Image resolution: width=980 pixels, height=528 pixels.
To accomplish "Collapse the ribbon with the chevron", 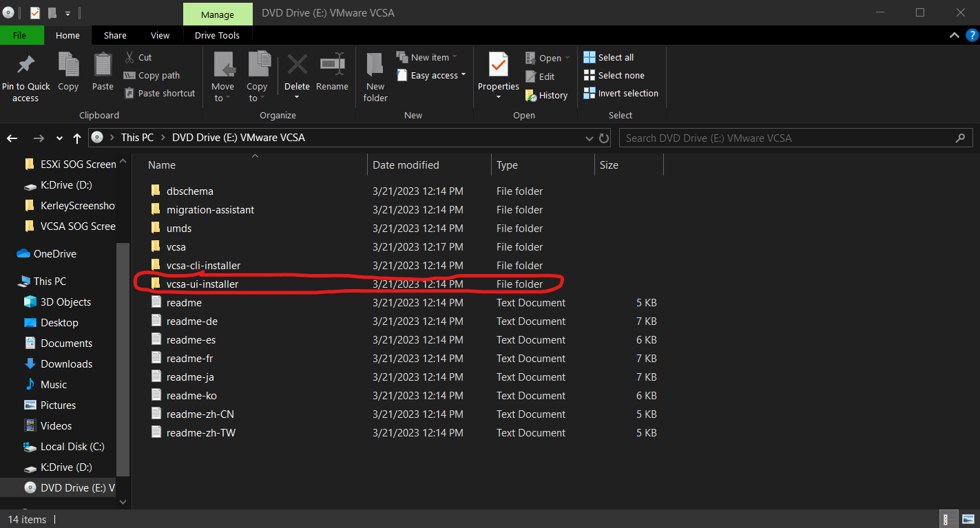I will pos(954,36).
